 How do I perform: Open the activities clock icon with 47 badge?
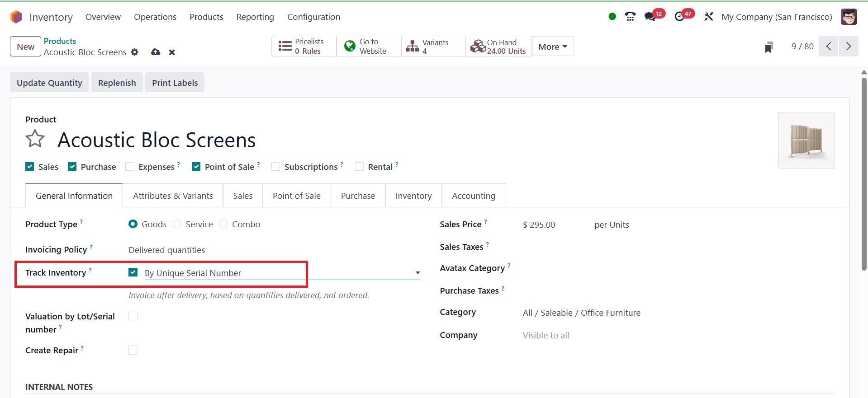tap(679, 17)
